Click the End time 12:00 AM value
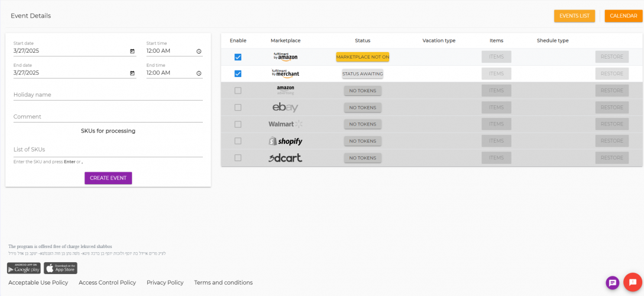Viewport: 644px width, 296px height. (158, 73)
